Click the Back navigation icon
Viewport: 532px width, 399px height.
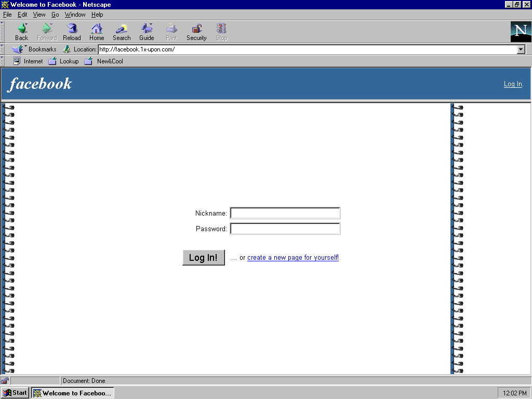(x=22, y=29)
